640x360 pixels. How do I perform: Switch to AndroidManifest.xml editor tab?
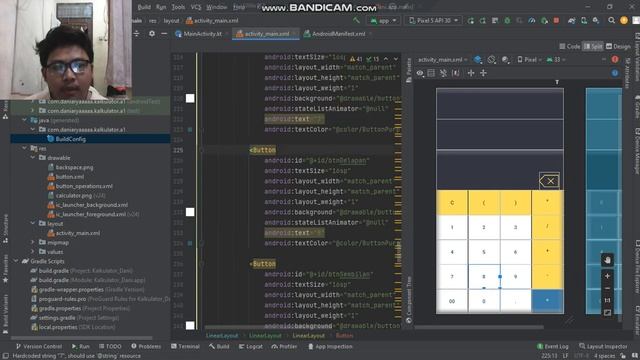[338, 34]
